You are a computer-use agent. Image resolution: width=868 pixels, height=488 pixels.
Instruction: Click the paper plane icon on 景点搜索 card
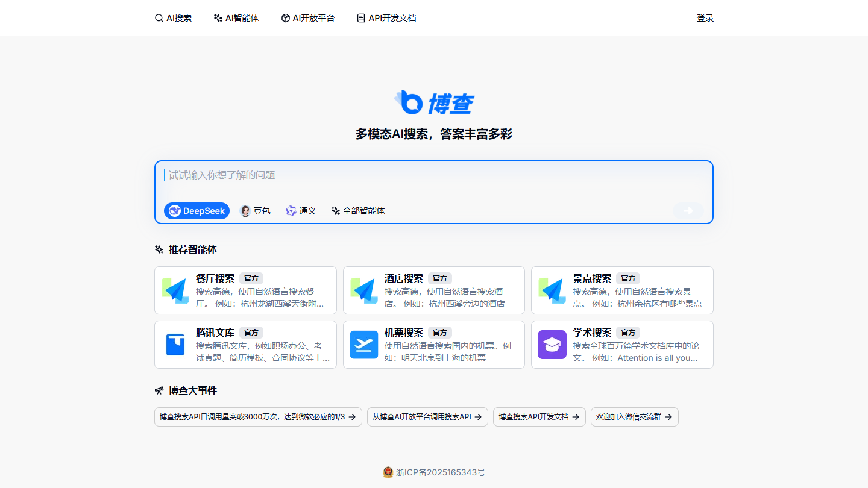click(552, 290)
